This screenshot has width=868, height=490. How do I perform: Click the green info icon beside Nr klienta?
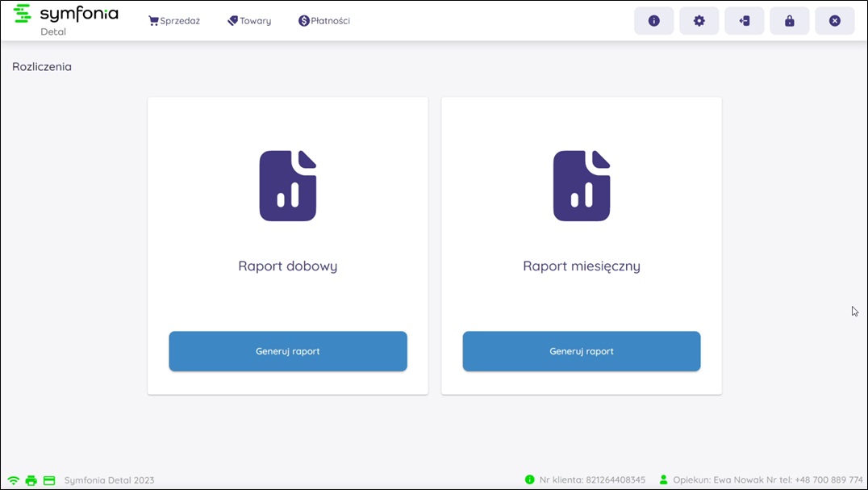[x=530, y=480]
